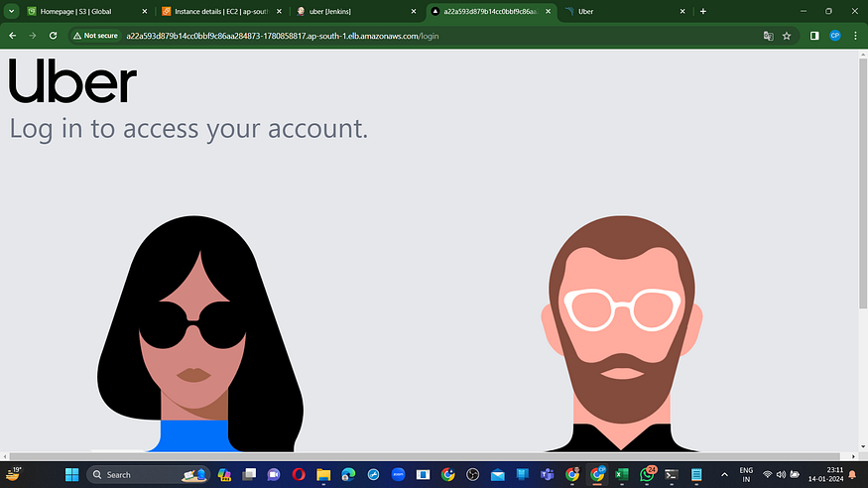Close the active a22a593d879b14cc tab
Image resolution: width=868 pixels, height=488 pixels.
548,11
